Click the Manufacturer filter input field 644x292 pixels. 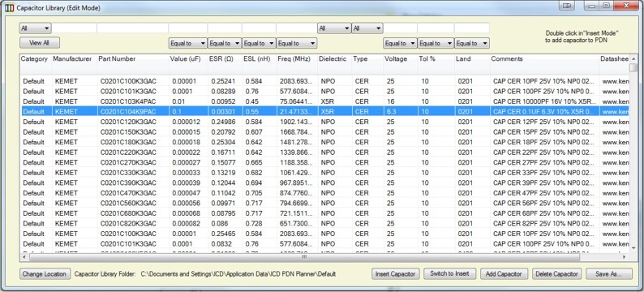tap(74, 28)
